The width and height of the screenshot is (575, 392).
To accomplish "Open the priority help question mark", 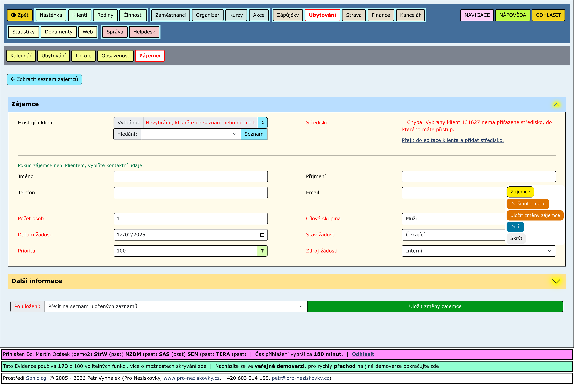I will pyautogui.click(x=262, y=251).
